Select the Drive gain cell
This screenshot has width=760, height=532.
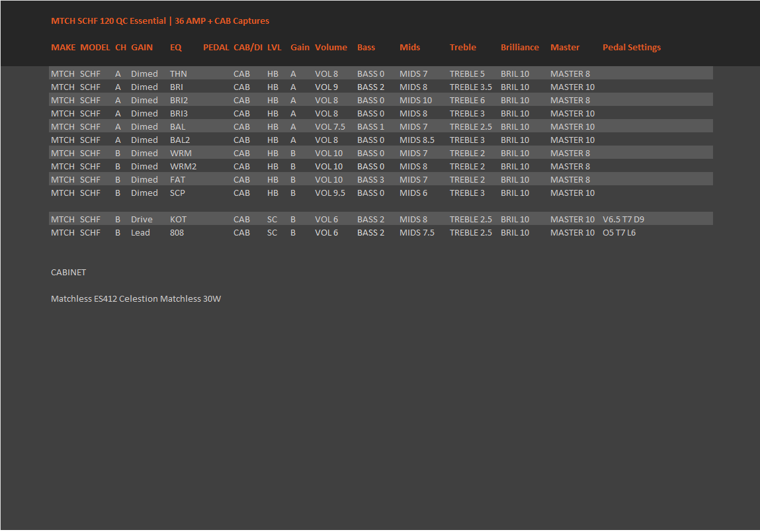click(142, 220)
